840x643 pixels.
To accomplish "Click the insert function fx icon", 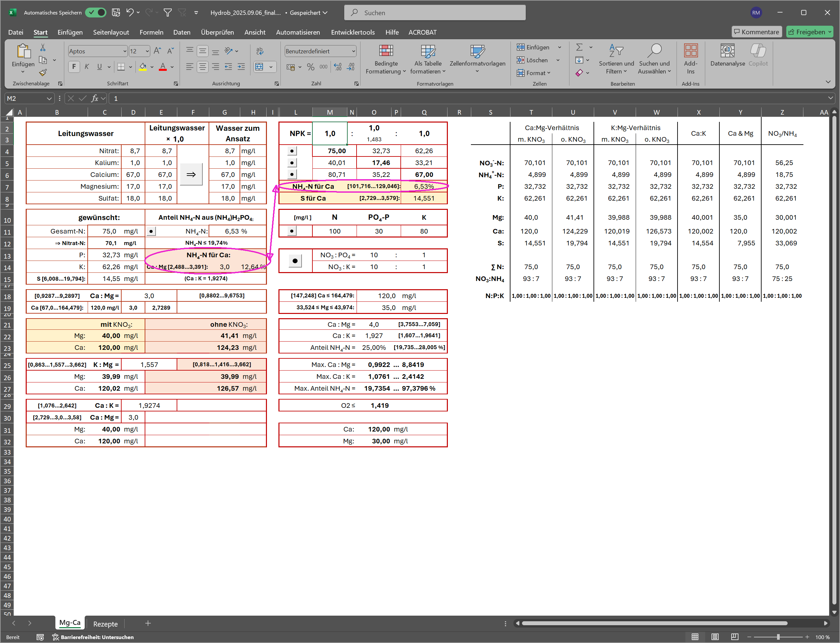I will tap(95, 98).
